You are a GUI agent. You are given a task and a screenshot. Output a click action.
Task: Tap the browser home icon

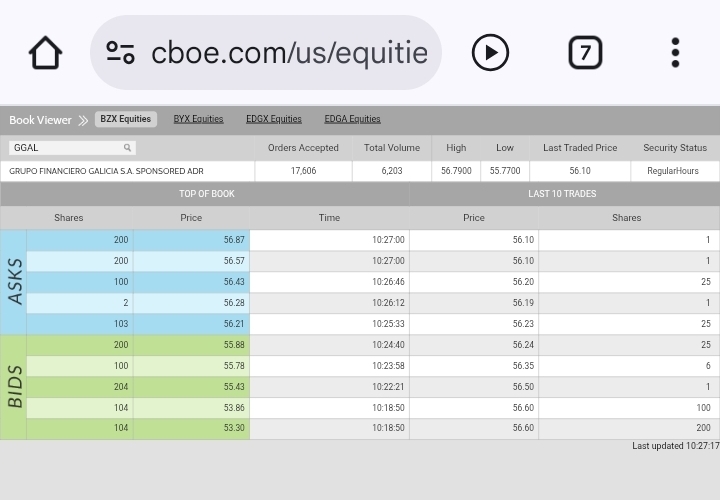[x=45, y=52]
